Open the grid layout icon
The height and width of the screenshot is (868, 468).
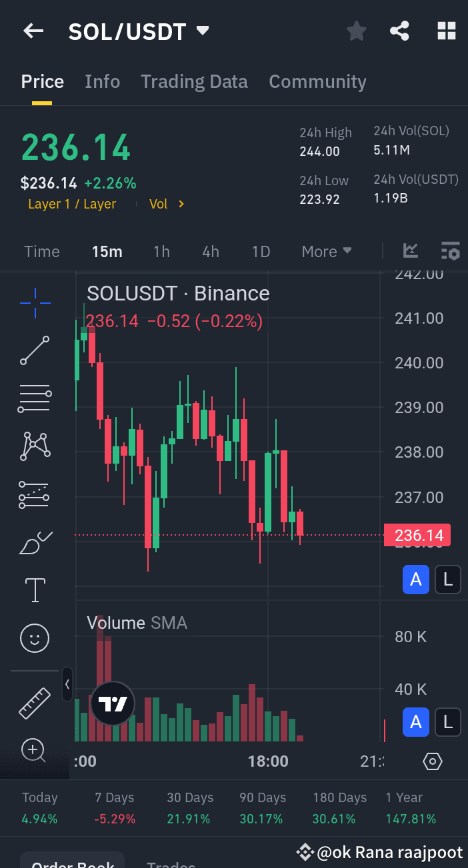coord(446,31)
